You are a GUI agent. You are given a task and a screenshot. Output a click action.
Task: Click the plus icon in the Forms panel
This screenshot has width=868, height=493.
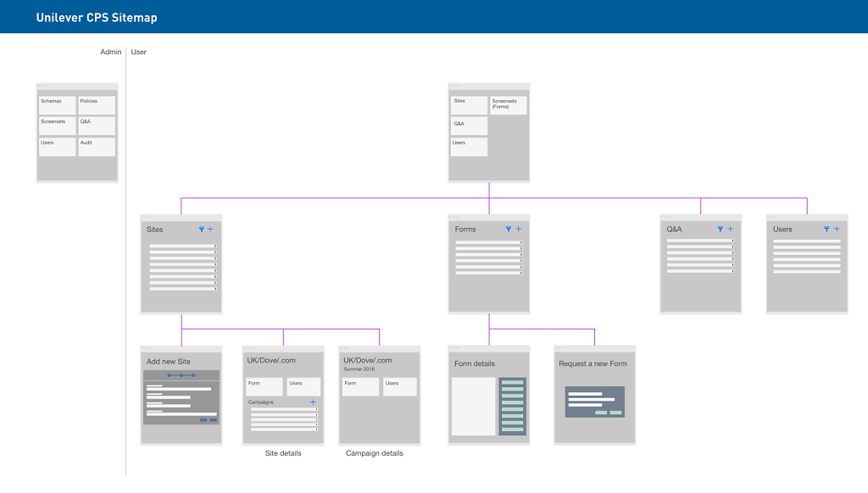pos(519,229)
